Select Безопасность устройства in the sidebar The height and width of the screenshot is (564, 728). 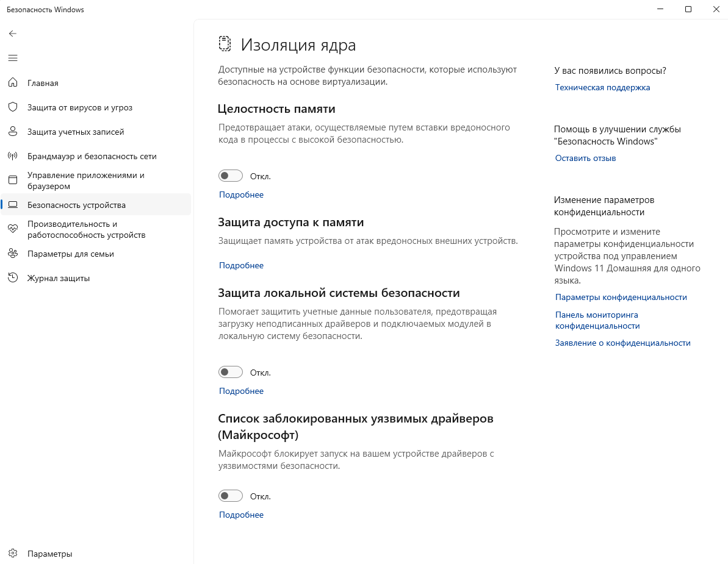click(x=76, y=205)
